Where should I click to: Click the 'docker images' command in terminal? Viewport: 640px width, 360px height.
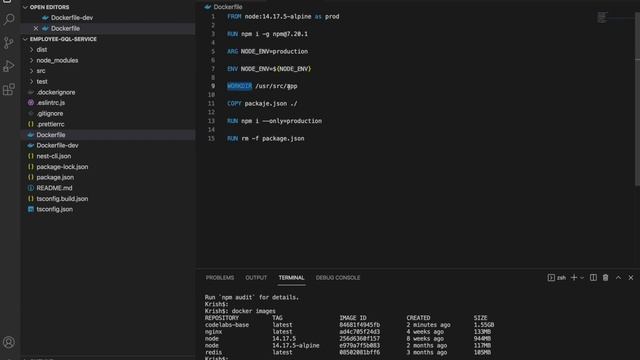[253, 311]
